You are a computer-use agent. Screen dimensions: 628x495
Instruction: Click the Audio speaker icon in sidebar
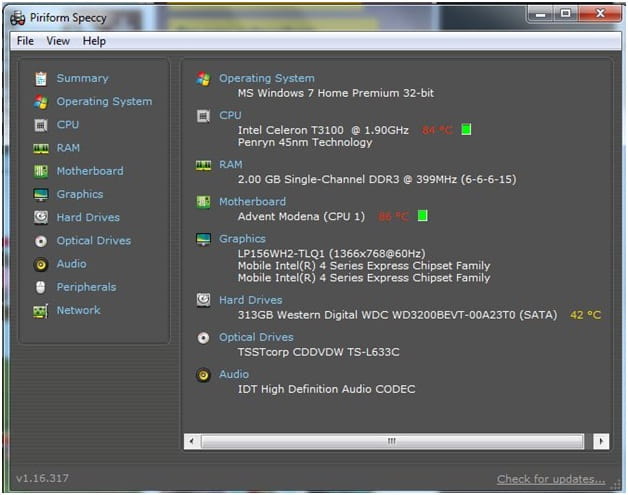click(x=40, y=264)
